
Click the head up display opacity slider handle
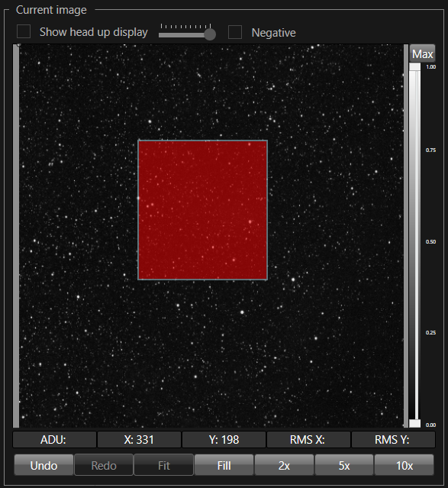[211, 34]
